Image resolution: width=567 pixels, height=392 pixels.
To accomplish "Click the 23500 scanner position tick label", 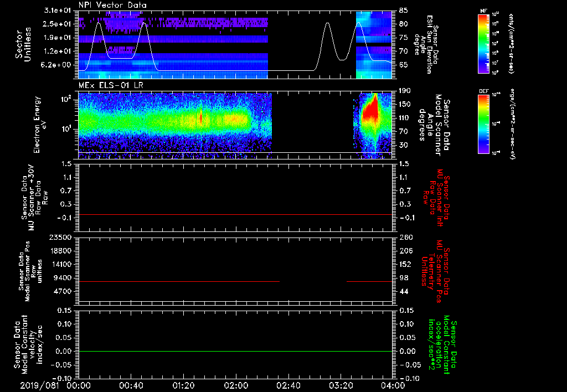I will pos(60,237).
